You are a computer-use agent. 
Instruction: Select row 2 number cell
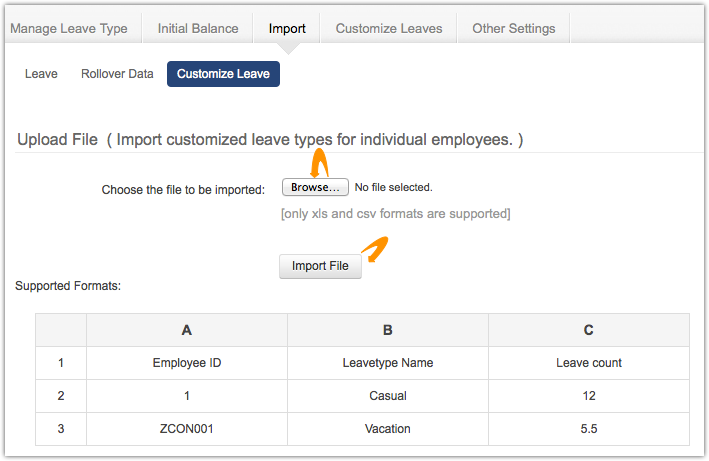pyautogui.click(x=61, y=396)
